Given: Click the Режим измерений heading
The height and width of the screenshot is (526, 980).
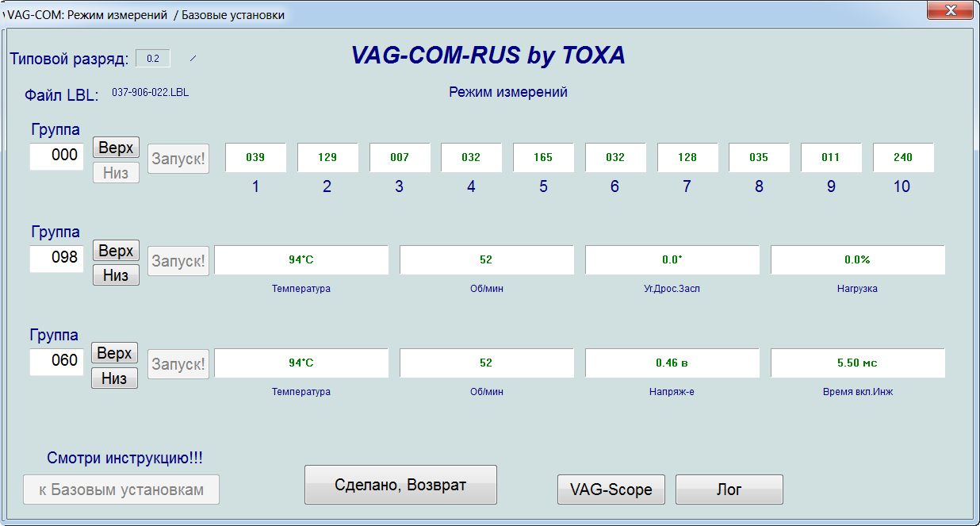Looking at the screenshot, I should coord(508,92).
